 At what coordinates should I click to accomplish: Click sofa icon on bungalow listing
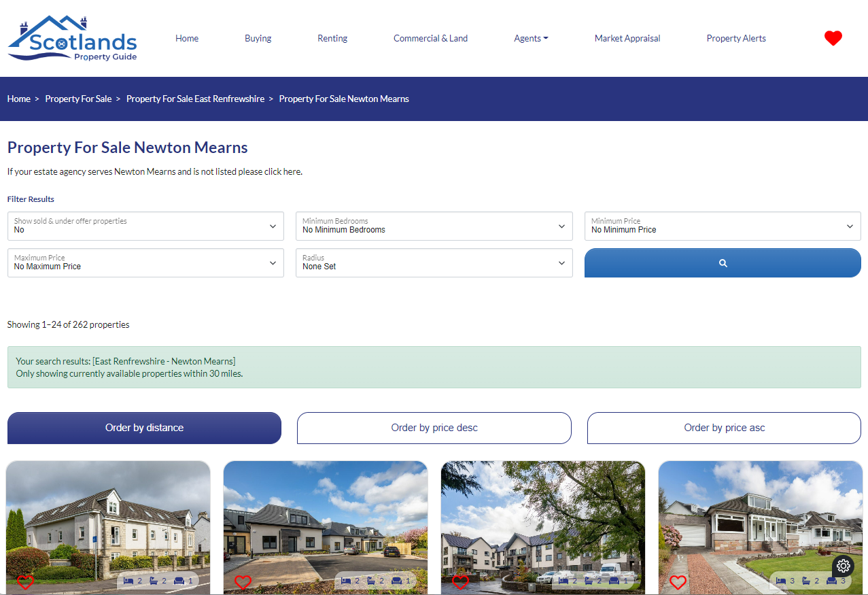pos(832,581)
